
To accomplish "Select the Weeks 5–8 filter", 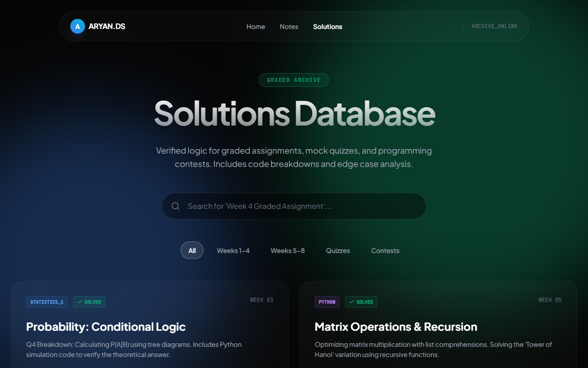I will click(x=288, y=250).
